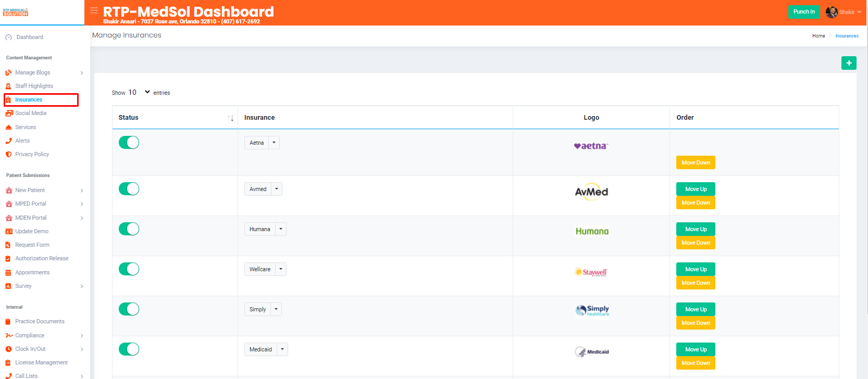Viewport: 868px width, 379px height.
Task: Click the Insurances breadcrumb link
Action: click(x=847, y=36)
